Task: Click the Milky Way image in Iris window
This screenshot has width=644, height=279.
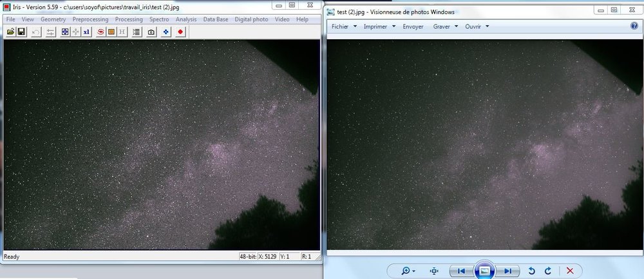Action: [162, 144]
